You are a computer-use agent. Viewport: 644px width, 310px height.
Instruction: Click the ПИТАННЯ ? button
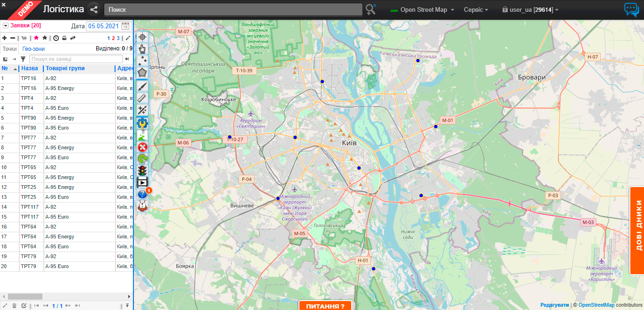point(325,306)
